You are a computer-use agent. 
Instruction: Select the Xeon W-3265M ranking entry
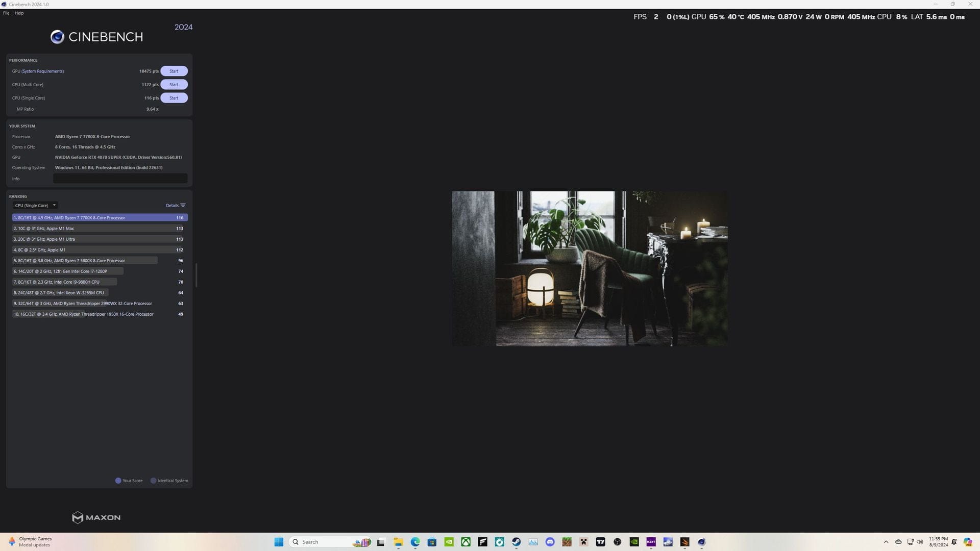point(100,293)
